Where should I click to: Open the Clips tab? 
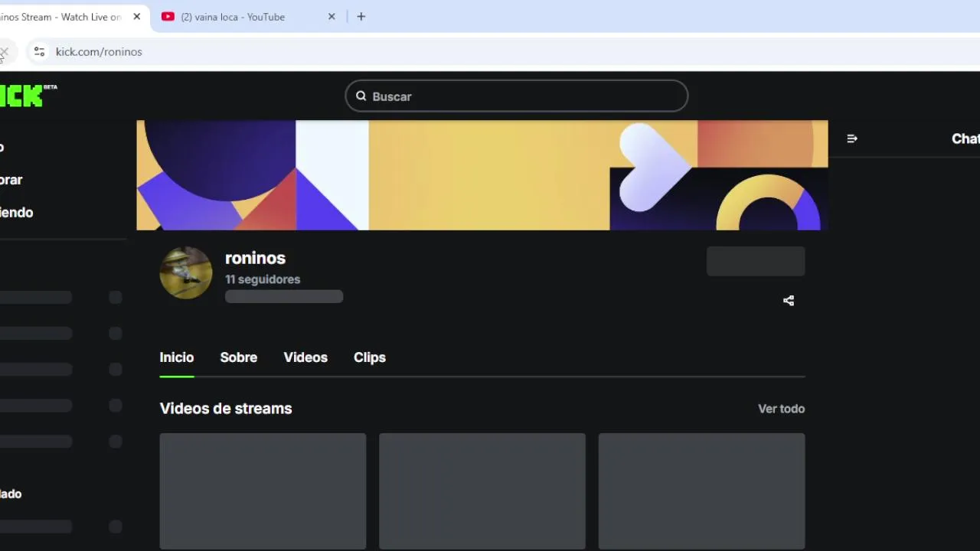(x=370, y=357)
